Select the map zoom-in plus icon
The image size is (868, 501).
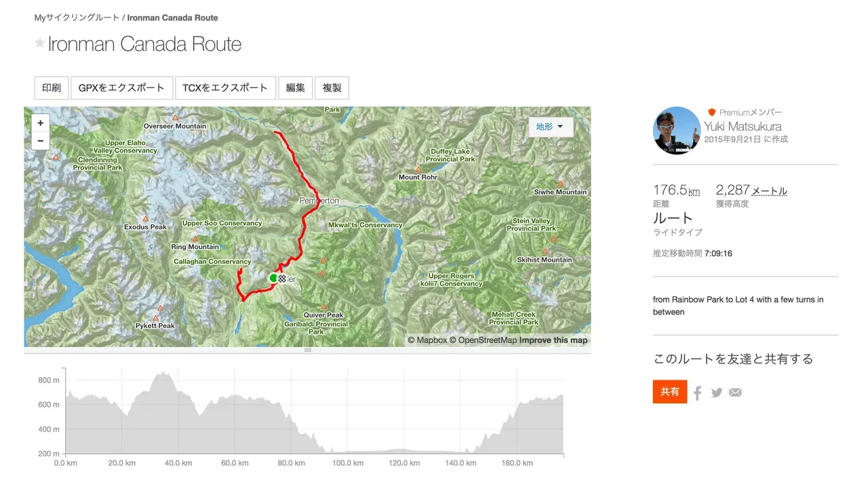40,122
